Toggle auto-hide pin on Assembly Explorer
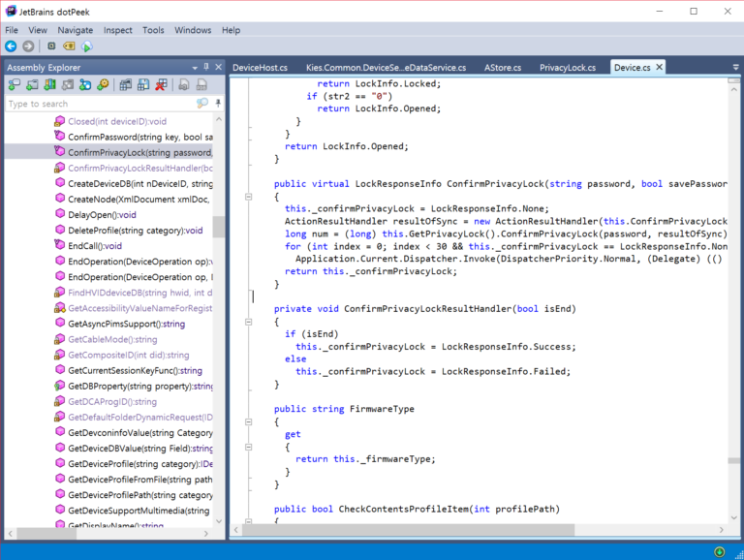The height and width of the screenshot is (560, 744). point(205,67)
